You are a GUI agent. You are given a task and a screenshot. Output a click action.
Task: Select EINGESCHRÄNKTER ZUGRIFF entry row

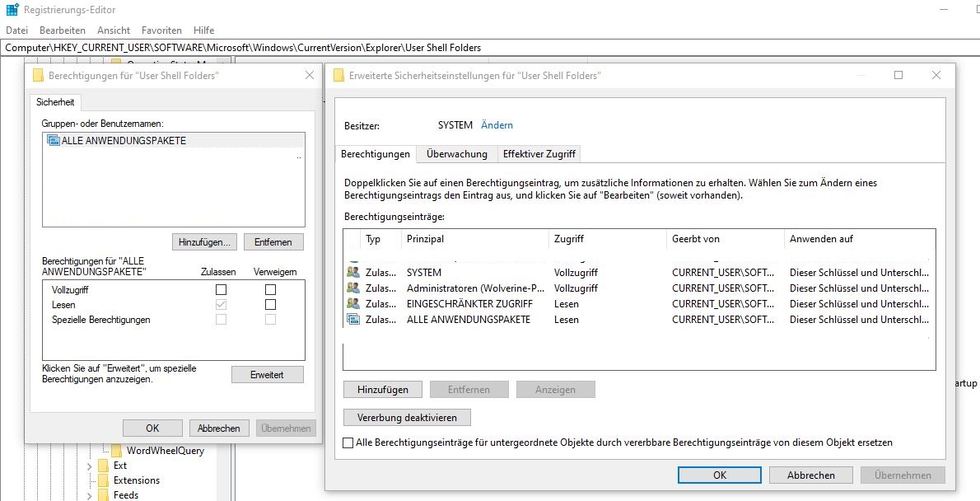(639, 303)
